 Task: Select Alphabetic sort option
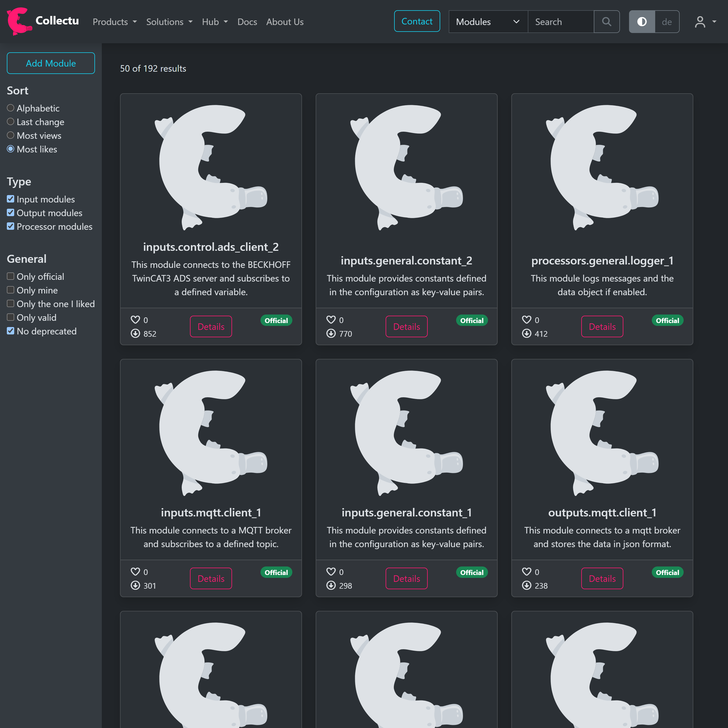(x=11, y=108)
